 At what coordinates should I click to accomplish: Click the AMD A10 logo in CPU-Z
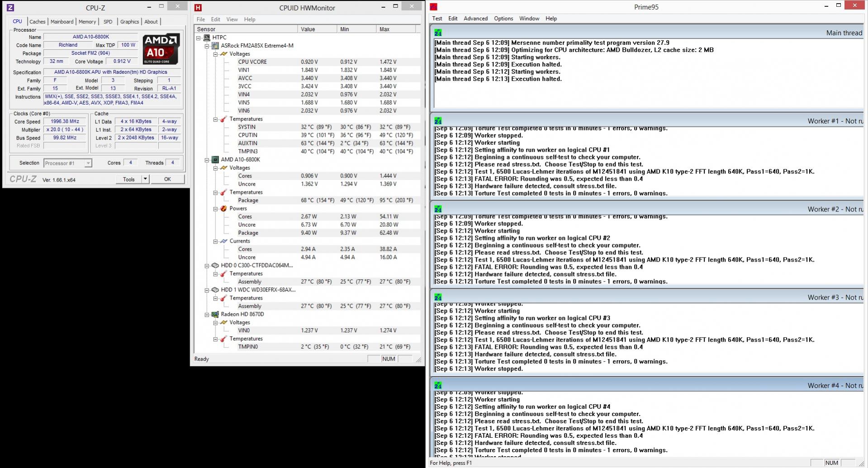(x=161, y=48)
